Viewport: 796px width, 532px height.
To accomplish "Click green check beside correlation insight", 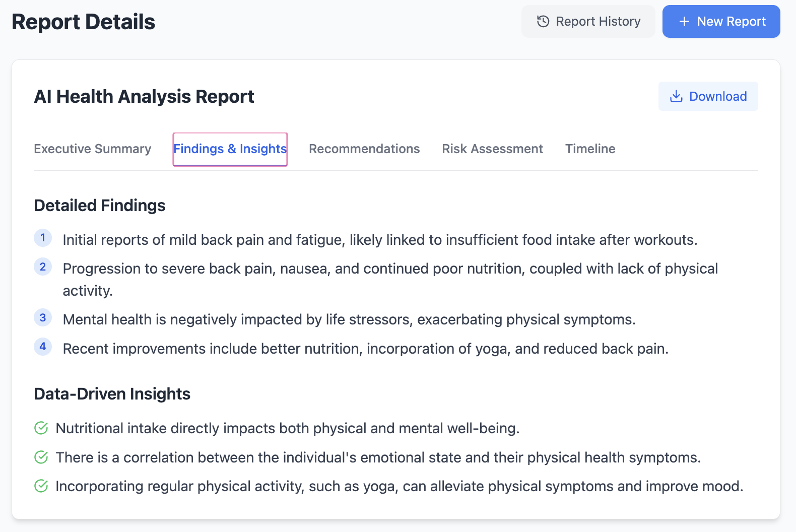I will coord(41,457).
